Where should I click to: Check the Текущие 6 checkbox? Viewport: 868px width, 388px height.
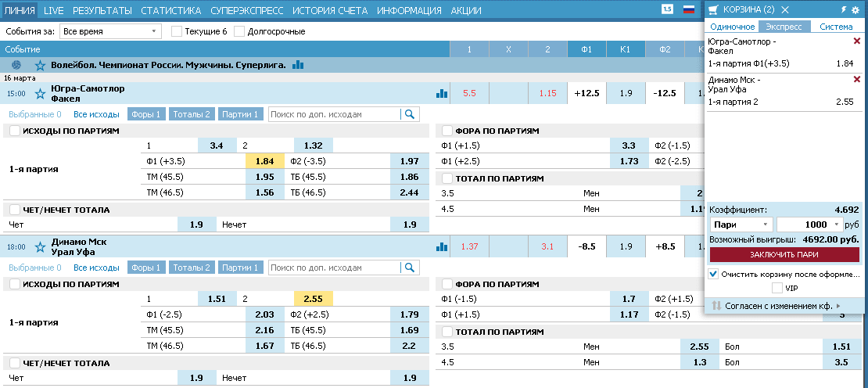[177, 31]
